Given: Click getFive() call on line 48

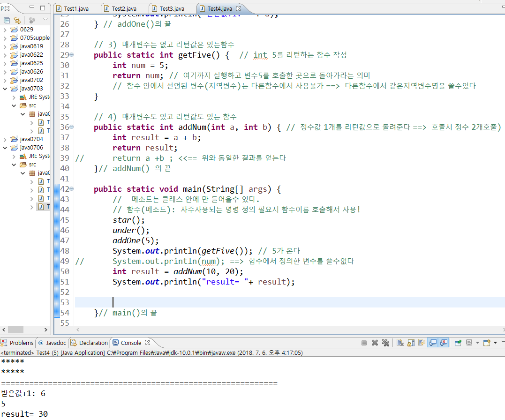Looking at the screenshot, I should [225, 251].
